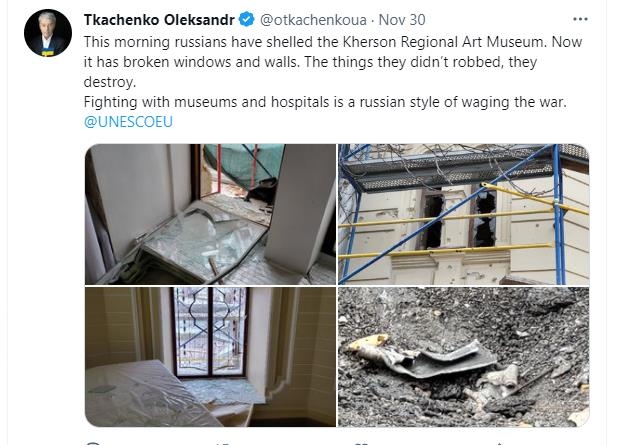The image size is (626, 445).
Task: Open the @otkachenkoua handle link
Action: click(x=313, y=20)
